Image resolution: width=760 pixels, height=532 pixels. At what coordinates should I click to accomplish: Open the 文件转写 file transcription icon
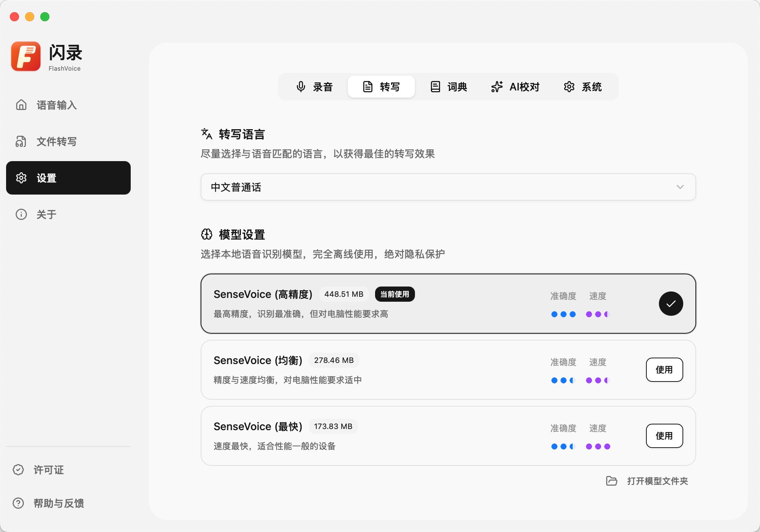(21, 141)
